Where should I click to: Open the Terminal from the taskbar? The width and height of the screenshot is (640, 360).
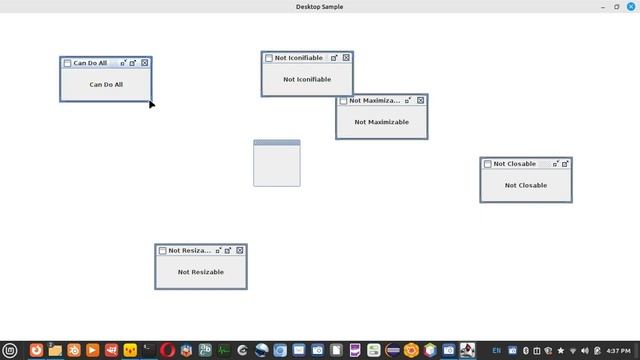pyautogui.click(x=149, y=350)
